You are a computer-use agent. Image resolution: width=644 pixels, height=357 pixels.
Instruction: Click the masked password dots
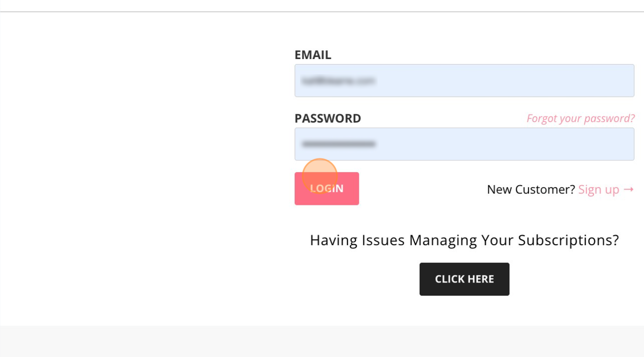pyautogui.click(x=339, y=144)
